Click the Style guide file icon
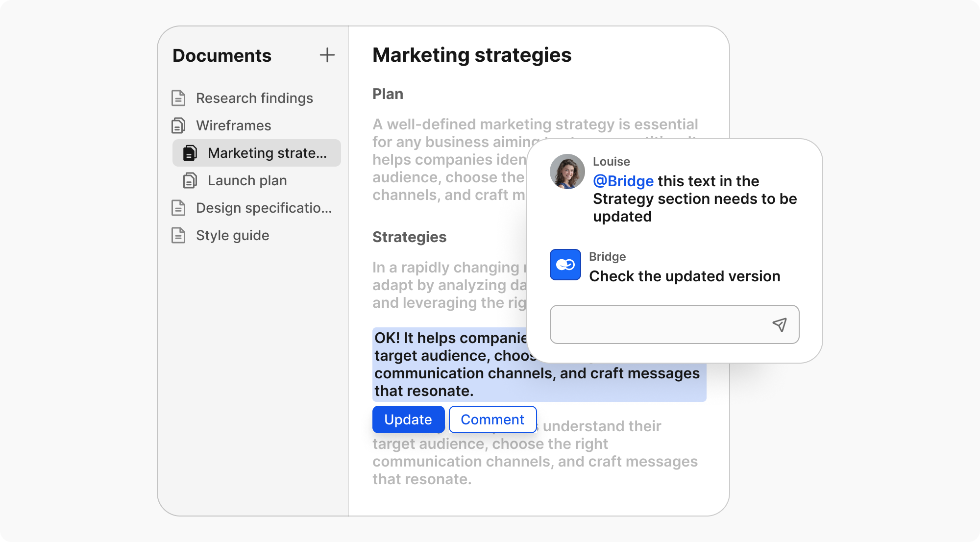The width and height of the screenshot is (980, 542). [178, 235]
